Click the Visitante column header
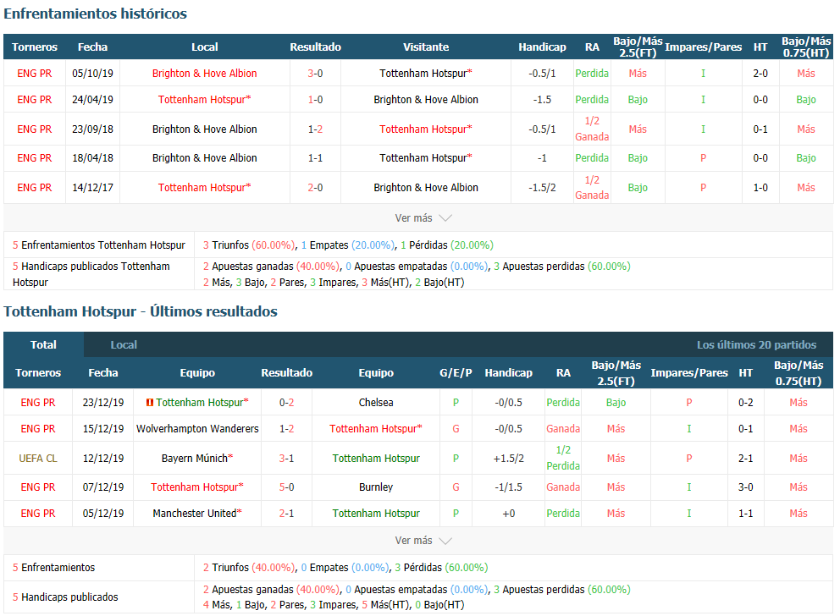 point(426,47)
